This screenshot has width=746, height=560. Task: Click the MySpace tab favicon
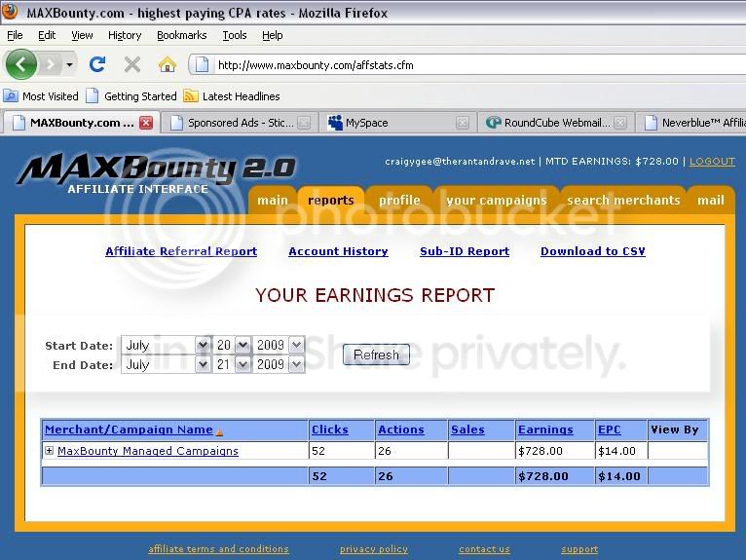[x=335, y=123]
